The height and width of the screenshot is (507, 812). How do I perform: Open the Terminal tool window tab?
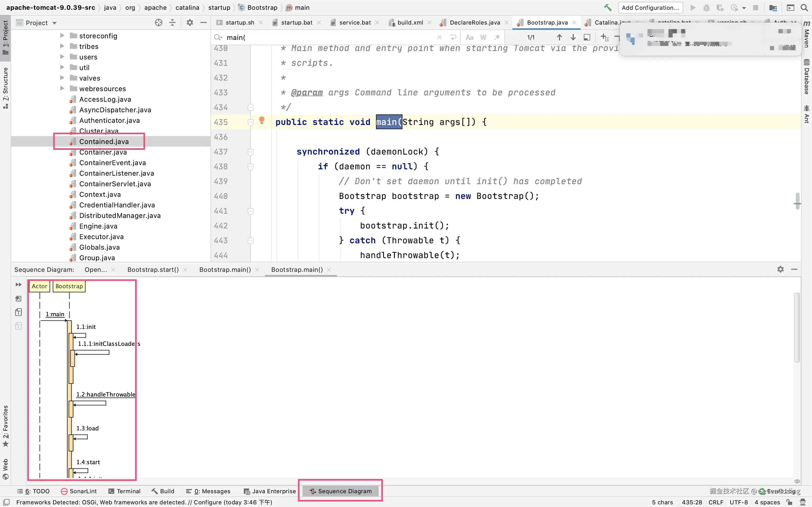tap(125, 491)
